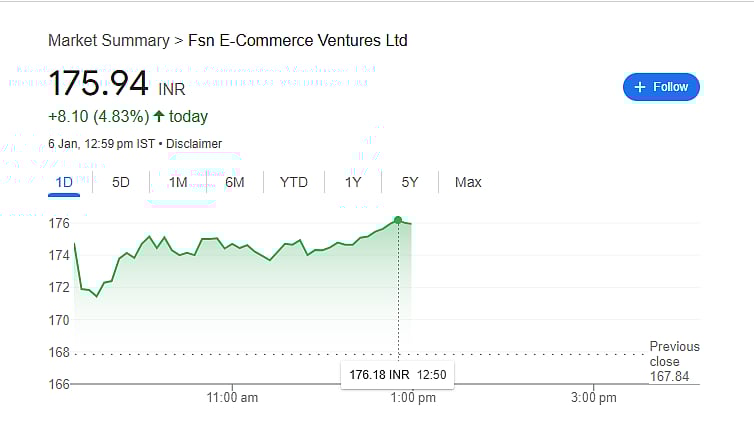Click the 3:00 pm axis label

tap(593, 398)
